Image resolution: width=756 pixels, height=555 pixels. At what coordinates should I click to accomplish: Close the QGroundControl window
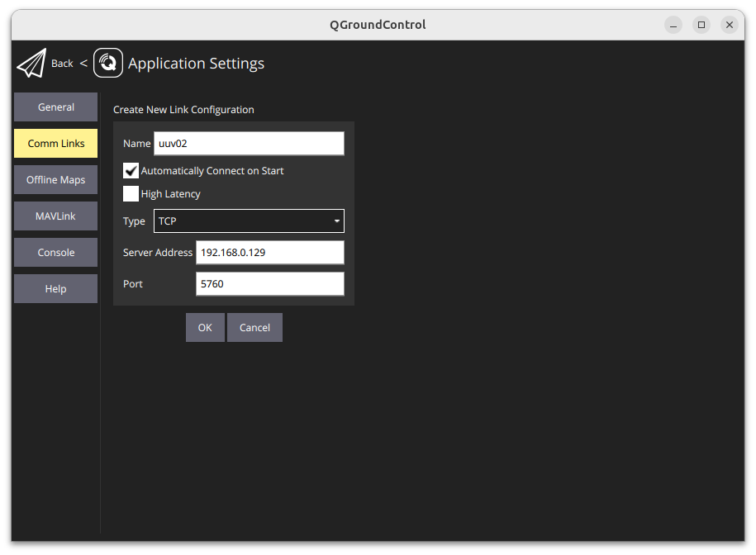pos(730,25)
